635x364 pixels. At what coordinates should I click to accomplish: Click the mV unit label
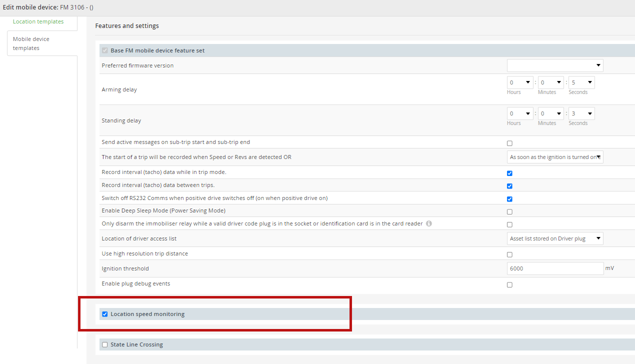(x=609, y=268)
